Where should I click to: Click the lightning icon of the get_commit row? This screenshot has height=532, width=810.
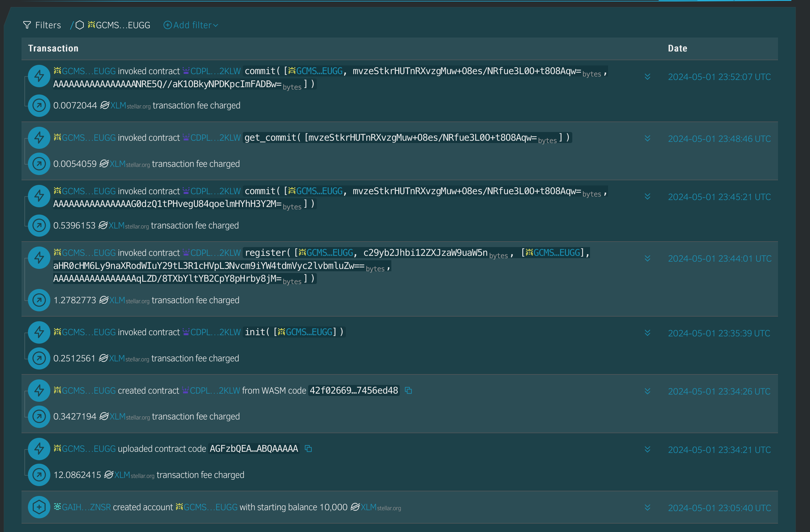point(39,138)
